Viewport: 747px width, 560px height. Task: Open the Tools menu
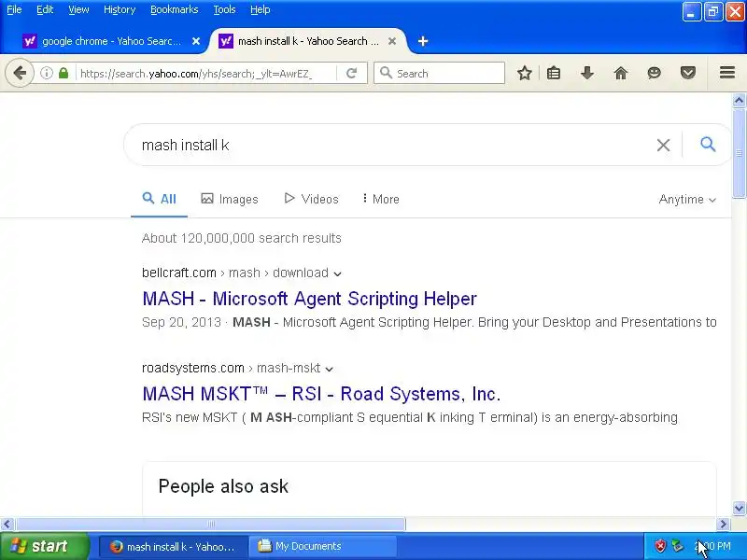click(224, 9)
